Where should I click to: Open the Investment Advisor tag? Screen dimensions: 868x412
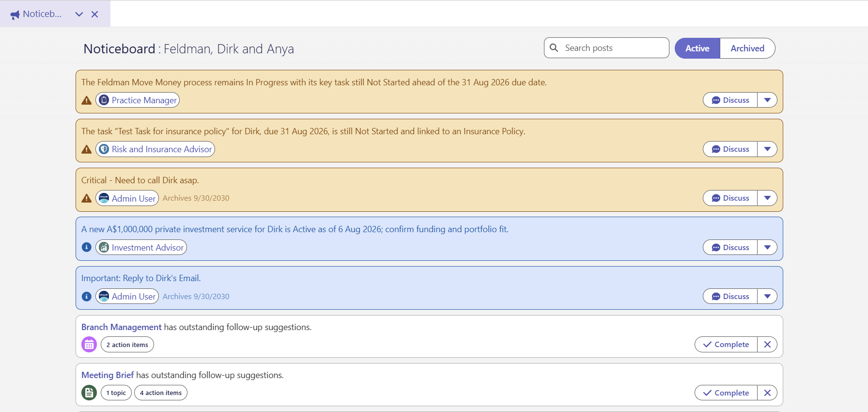coord(141,247)
